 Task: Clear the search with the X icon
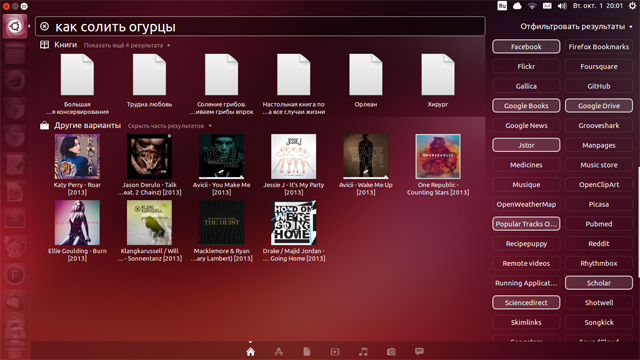click(44, 27)
